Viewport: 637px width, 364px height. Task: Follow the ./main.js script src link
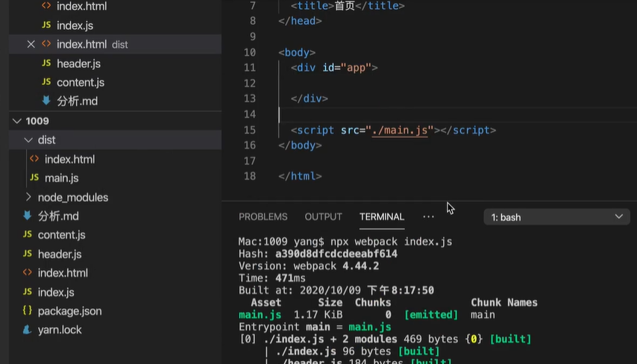[x=400, y=131]
